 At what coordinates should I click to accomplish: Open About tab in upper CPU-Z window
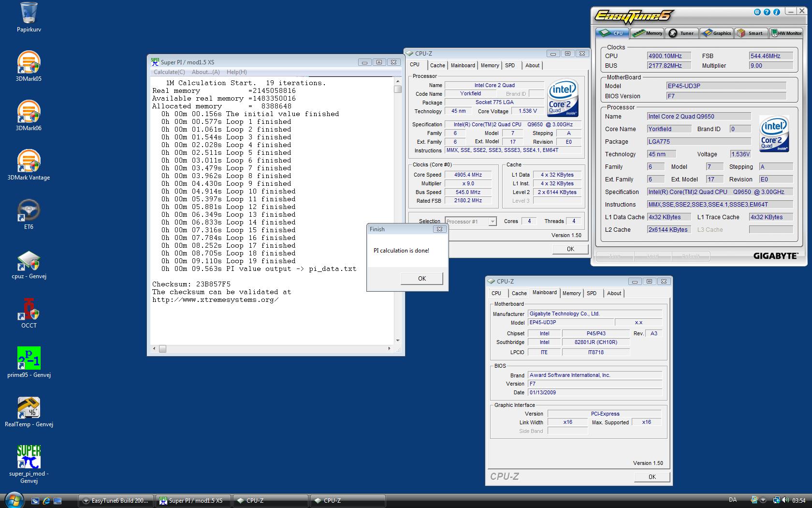tap(532, 65)
